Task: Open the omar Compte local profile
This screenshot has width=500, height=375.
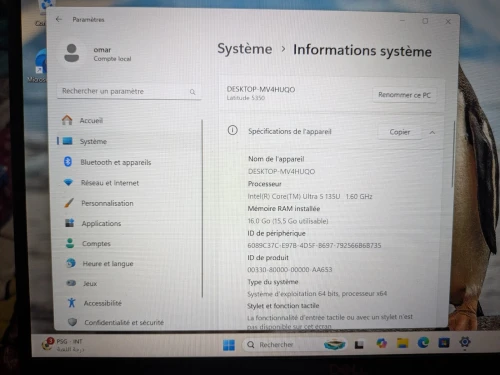Action: [x=98, y=54]
